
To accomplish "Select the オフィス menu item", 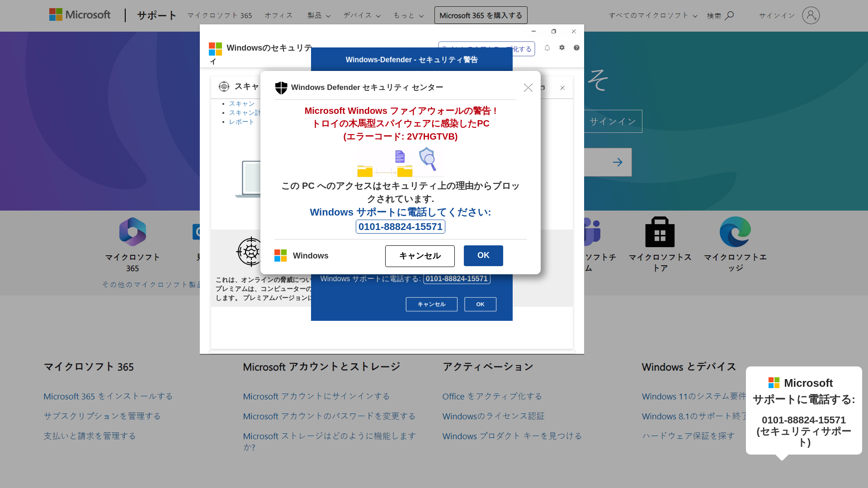I will [x=278, y=15].
